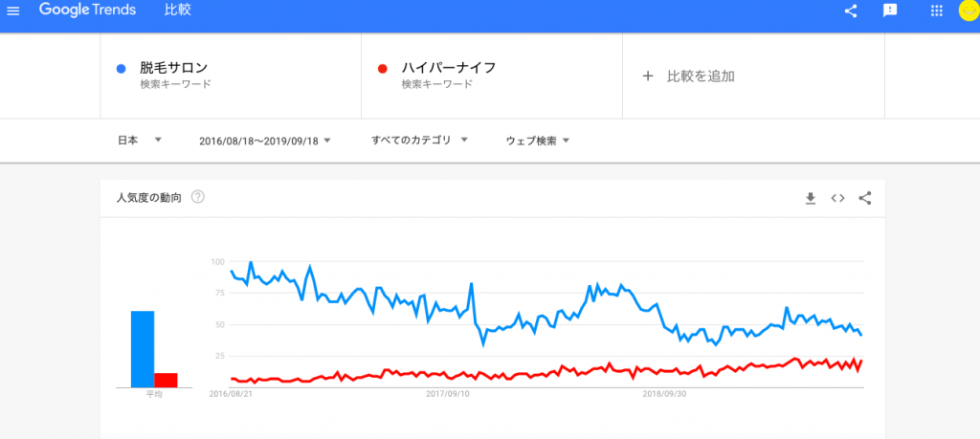Click the share icon in top header
Image resolution: width=980 pixels, height=439 pixels.
click(850, 11)
